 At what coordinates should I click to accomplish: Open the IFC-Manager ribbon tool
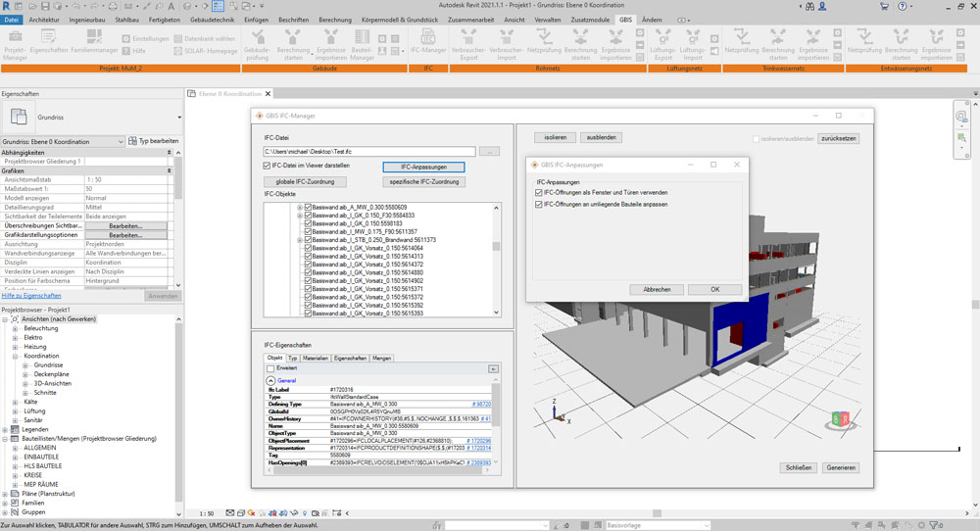point(428,41)
